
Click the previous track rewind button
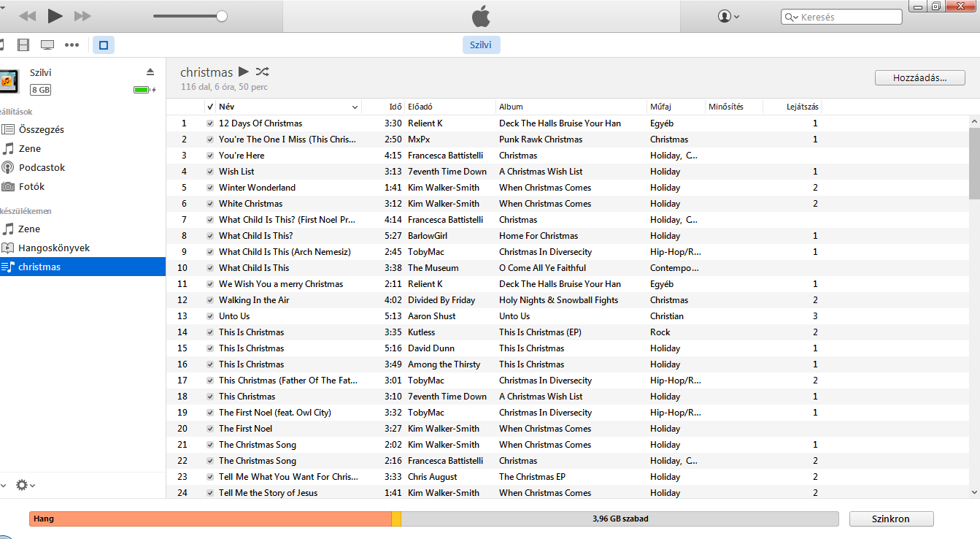pyautogui.click(x=27, y=15)
